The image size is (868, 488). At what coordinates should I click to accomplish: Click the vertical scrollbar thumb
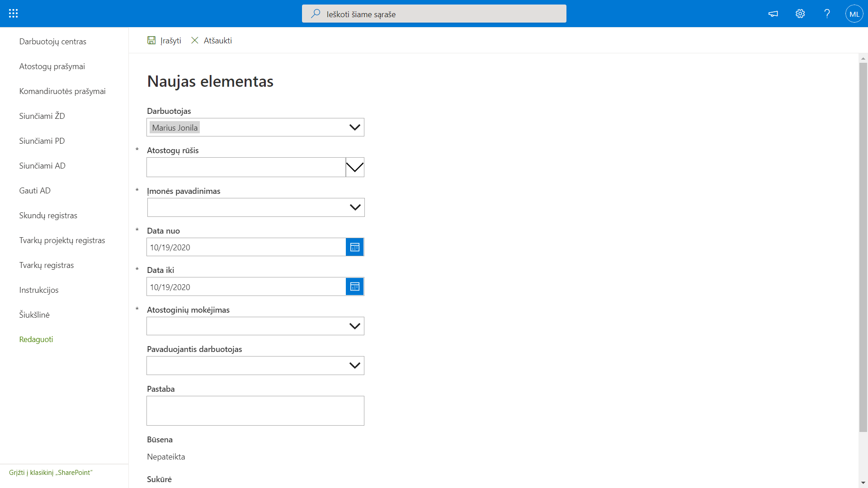point(863,247)
